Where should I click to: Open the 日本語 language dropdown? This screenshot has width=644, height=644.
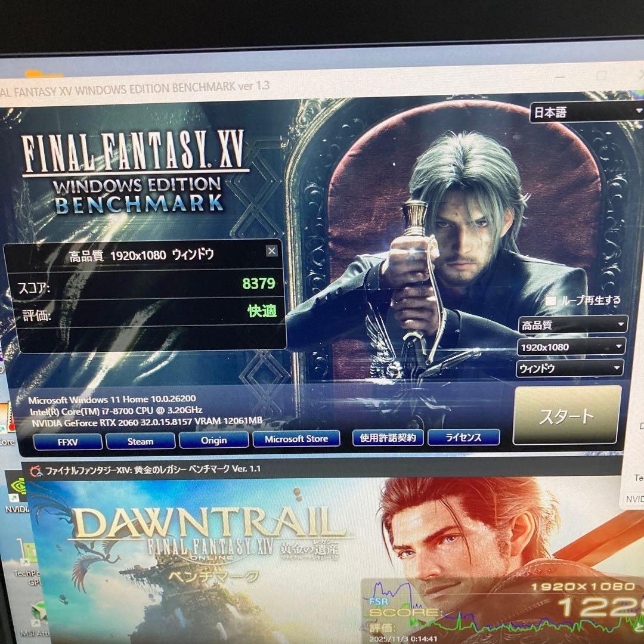tap(586, 112)
